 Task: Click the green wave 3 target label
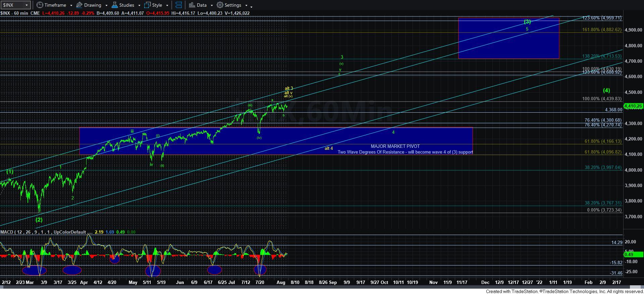(342, 57)
